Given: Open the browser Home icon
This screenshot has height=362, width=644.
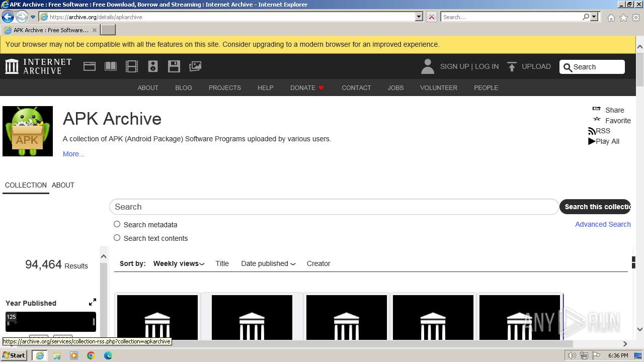Looking at the screenshot, I should (x=611, y=17).
